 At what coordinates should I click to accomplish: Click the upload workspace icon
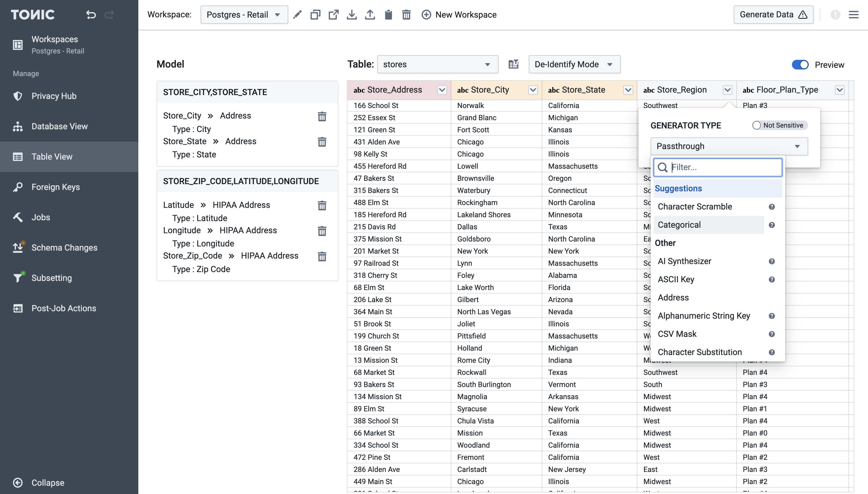370,15
